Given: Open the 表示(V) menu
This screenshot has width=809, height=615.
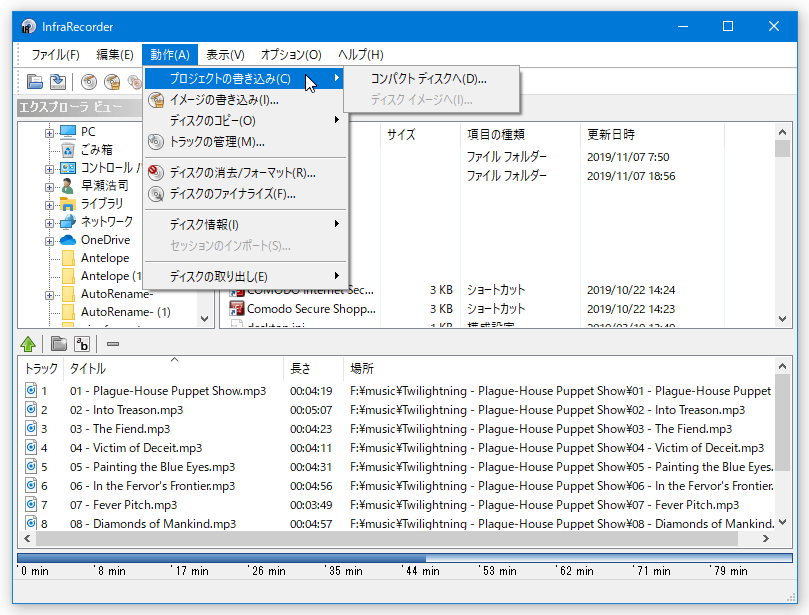Looking at the screenshot, I should point(225,54).
